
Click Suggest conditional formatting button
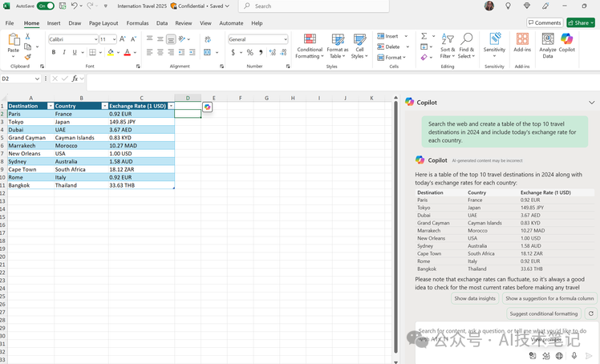coord(544,313)
